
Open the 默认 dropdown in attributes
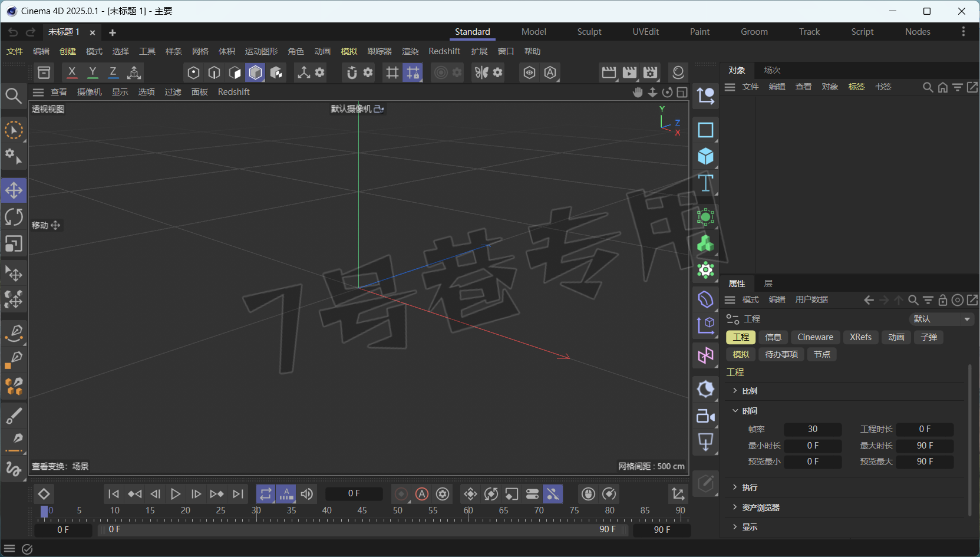click(x=942, y=319)
